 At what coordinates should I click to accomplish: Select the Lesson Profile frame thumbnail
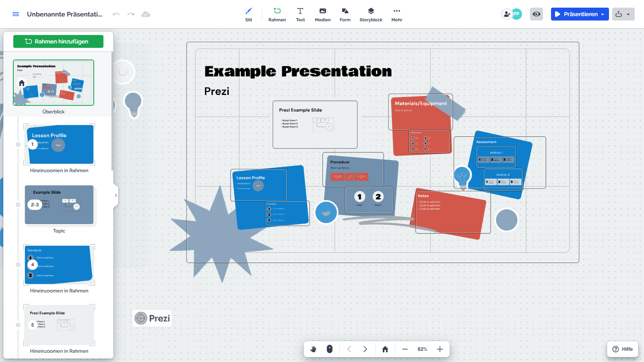click(59, 144)
